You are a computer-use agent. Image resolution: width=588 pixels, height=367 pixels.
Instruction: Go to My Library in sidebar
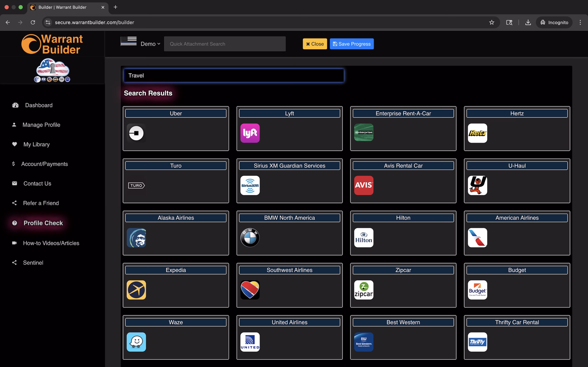[37, 144]
